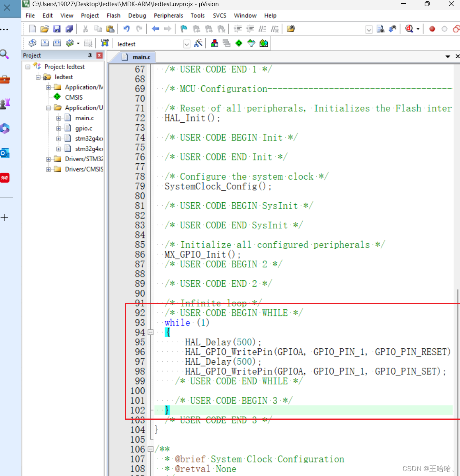
Task: Select gpio.c in the project tree
Action: pos(83,128)
